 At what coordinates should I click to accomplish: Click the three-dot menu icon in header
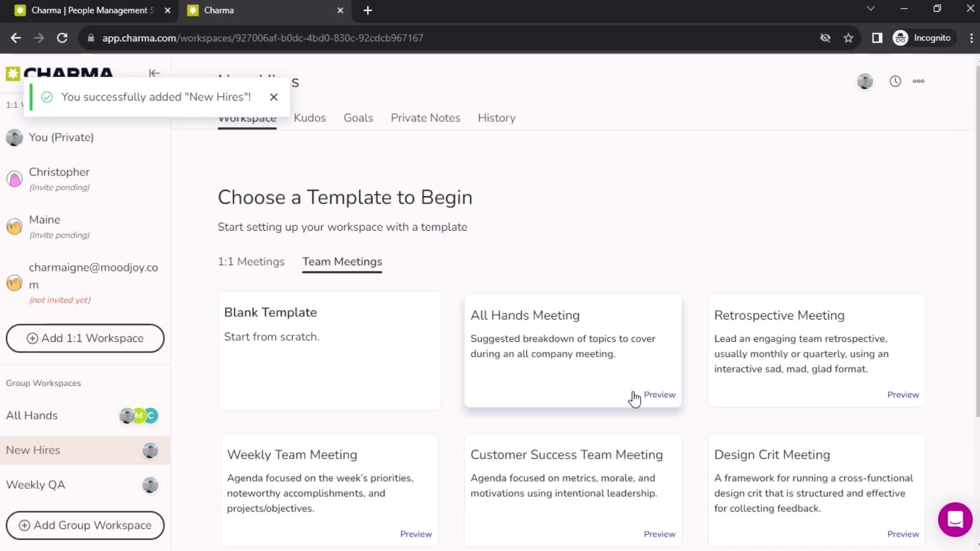[918, 81]
